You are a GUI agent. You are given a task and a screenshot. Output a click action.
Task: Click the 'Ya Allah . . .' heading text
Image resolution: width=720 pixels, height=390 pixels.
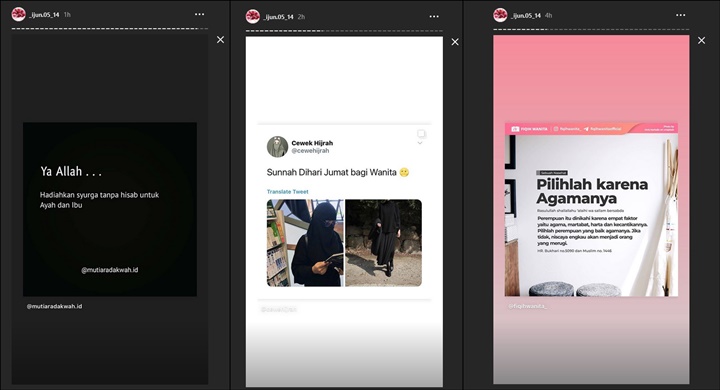[71, 171]
